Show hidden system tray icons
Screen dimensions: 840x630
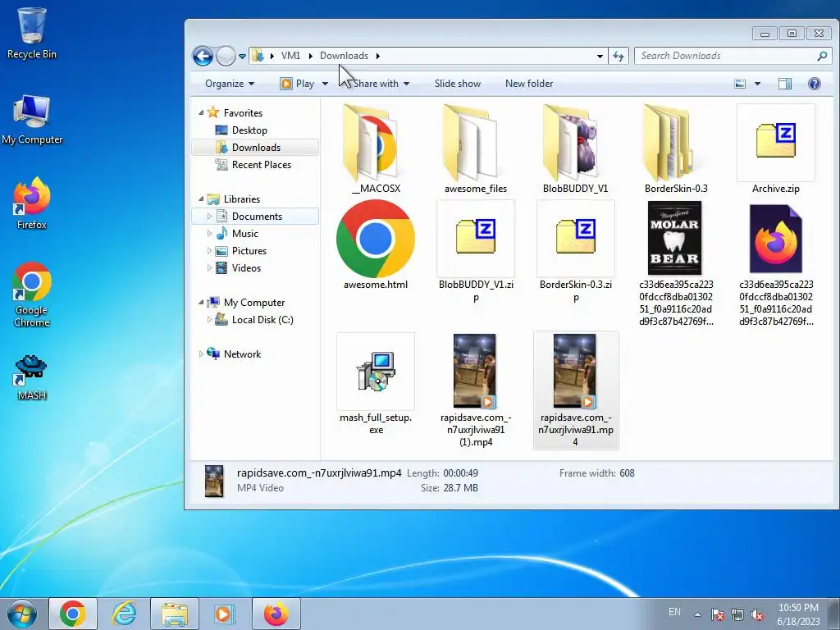point(697,614)
